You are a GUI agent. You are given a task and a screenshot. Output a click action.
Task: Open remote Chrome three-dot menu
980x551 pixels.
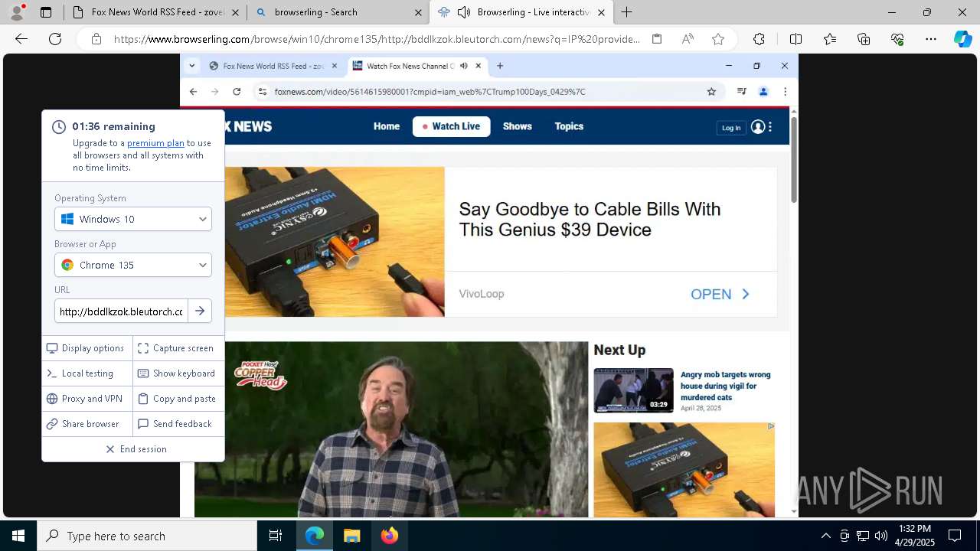785,92
